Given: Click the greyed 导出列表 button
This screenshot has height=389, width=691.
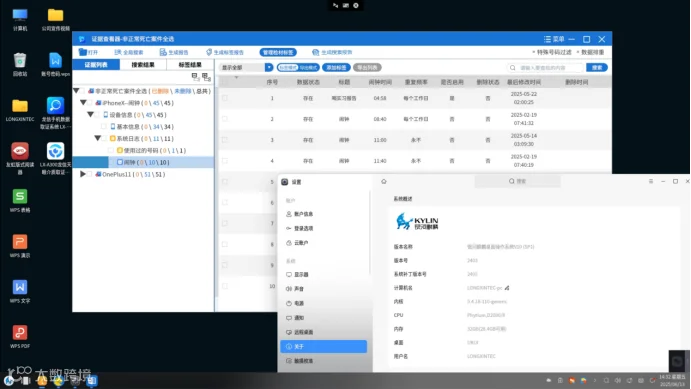Looking at the screenshot, I should coord(367,67).
